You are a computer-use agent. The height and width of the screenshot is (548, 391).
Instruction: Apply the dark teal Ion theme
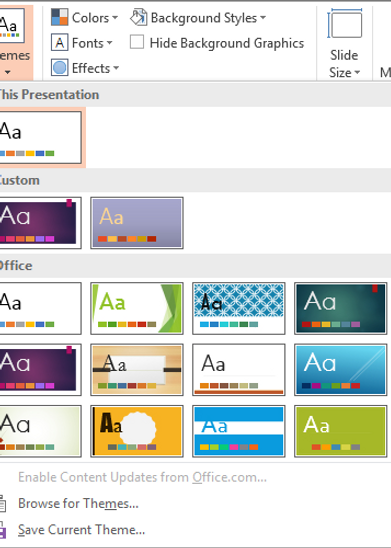click(x=341, y=309)
